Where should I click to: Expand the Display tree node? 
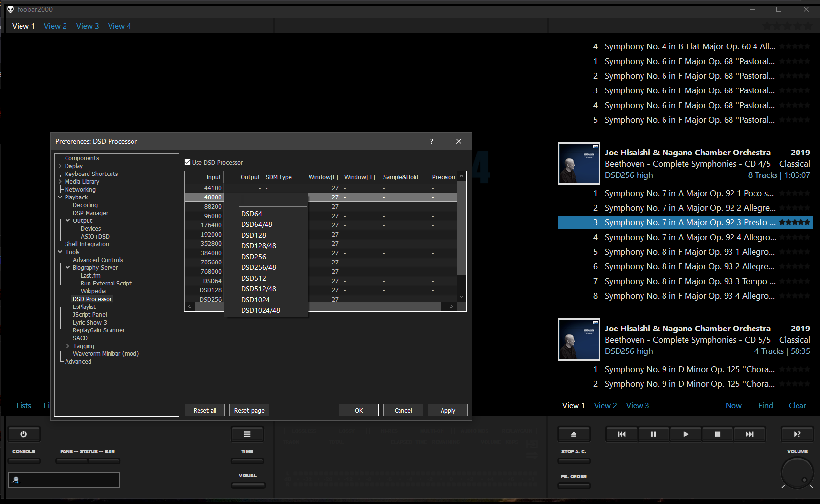pyautogui.click(x=60, y=166)
